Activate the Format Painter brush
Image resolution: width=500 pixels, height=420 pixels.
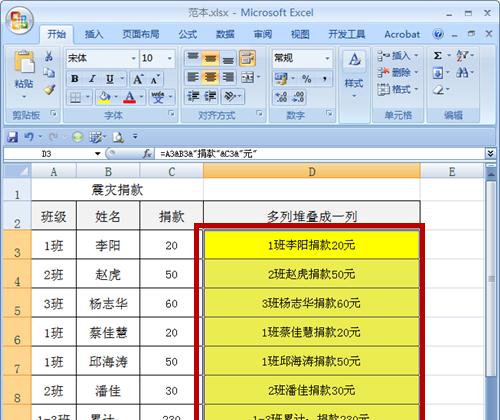coord(49,89)
